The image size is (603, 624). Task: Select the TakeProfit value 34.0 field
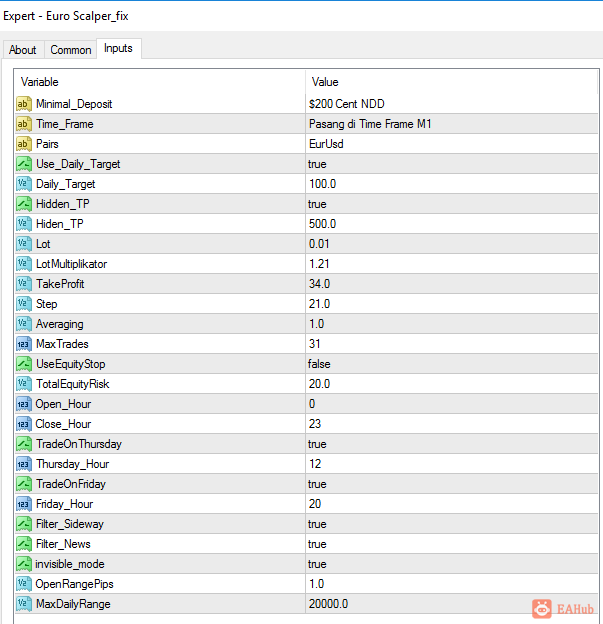pos(452,284)
